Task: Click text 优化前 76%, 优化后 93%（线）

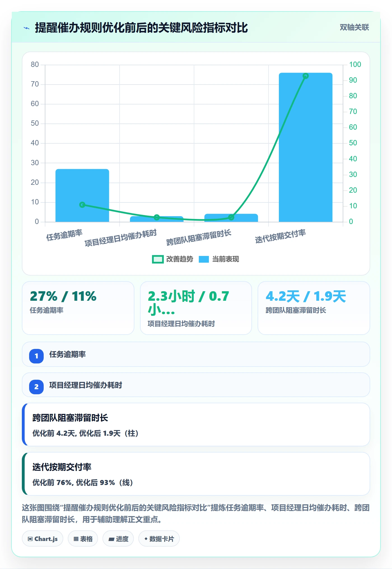Action: tap(83, 483)
